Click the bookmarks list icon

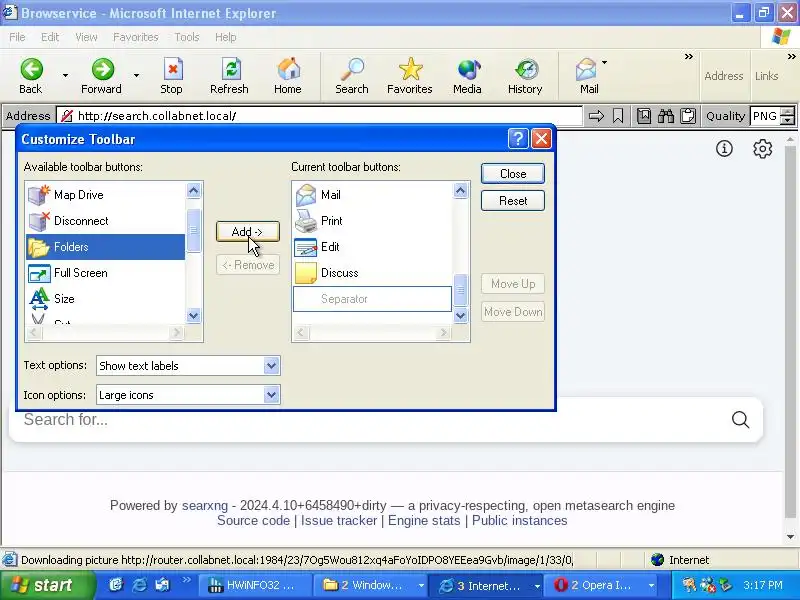644,116
